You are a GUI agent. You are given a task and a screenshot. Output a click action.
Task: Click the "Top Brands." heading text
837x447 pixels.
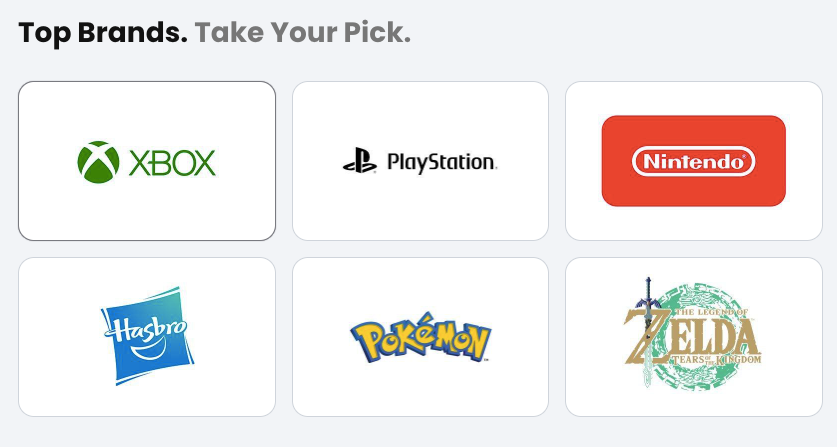(x=102, y=33)
